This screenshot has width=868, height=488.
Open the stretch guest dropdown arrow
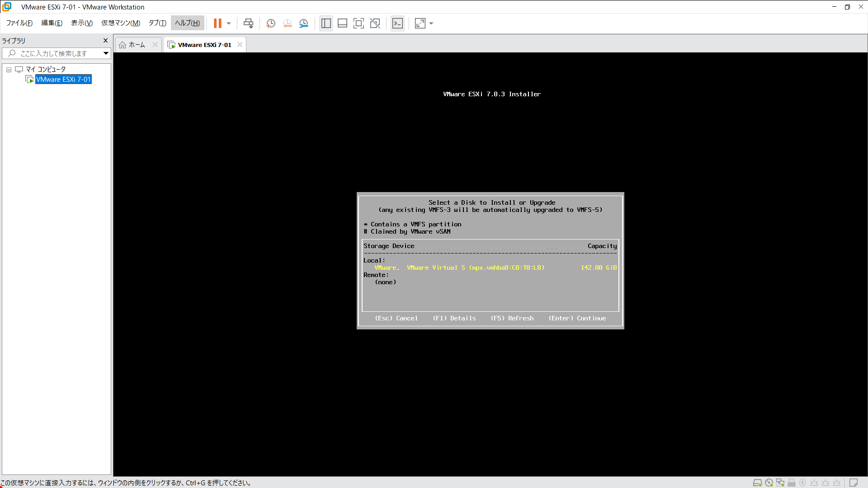coord(431,23)
